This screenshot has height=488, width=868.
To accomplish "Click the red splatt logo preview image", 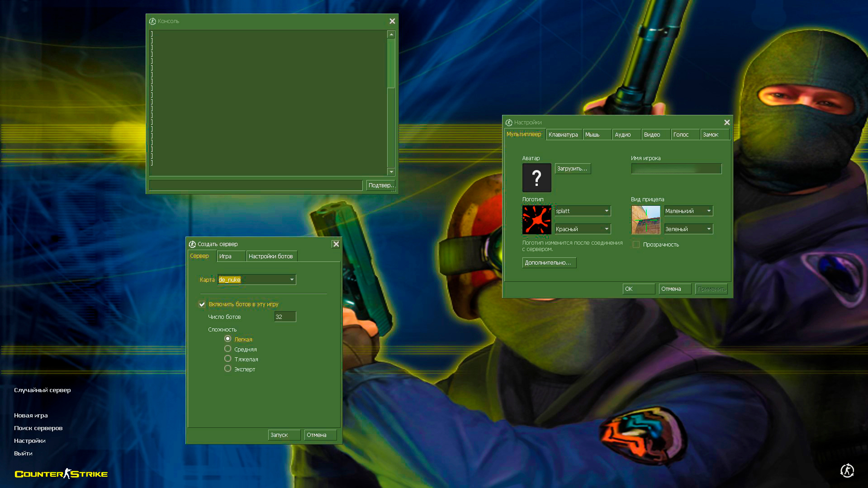I will pos(536,220).
